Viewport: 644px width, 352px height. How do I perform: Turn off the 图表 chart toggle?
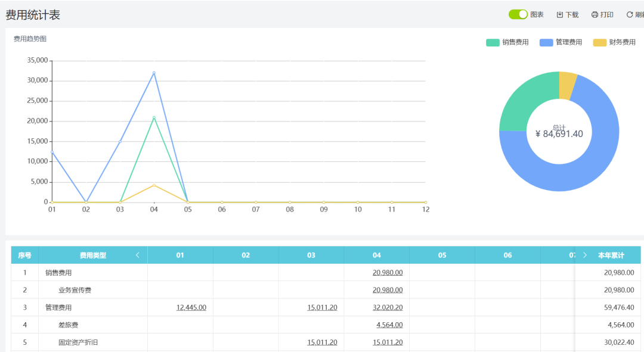[518, 14]
